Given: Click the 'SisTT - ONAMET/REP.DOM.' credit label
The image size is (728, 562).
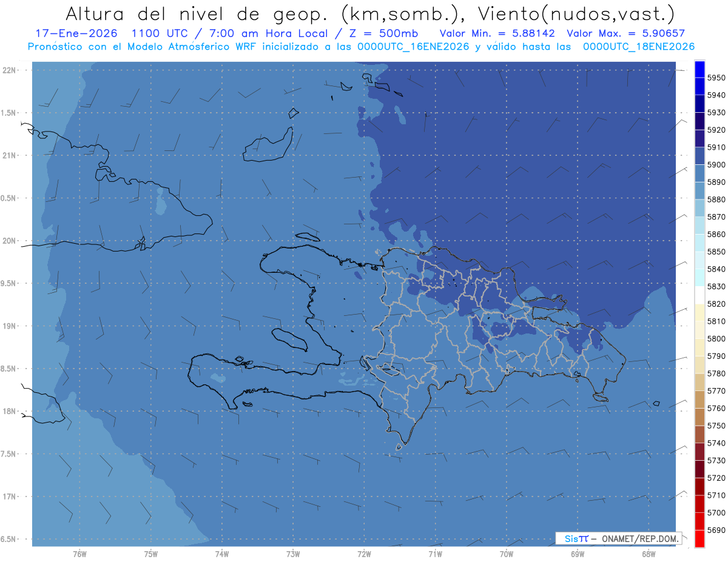Looking at the screenshot, I should click(x=618, y=538).
